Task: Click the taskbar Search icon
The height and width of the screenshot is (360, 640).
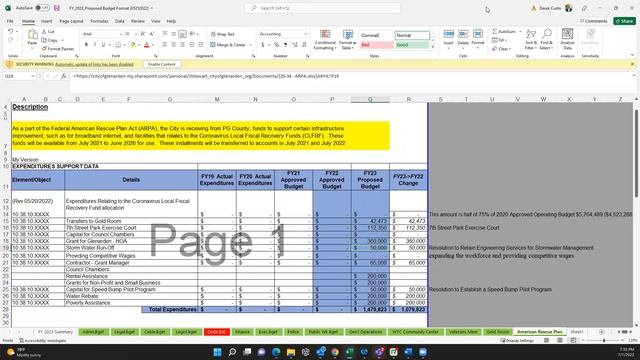Action: pos(232,352)
